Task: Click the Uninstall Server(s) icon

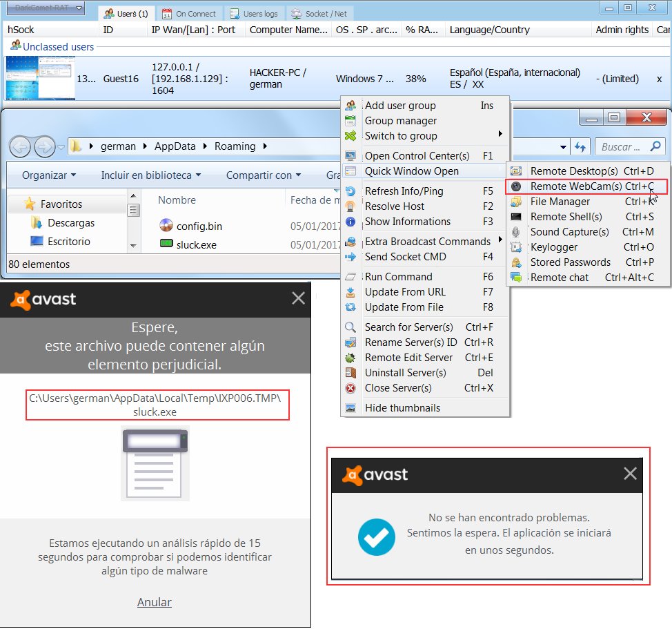Action: (x=350, y=373)
